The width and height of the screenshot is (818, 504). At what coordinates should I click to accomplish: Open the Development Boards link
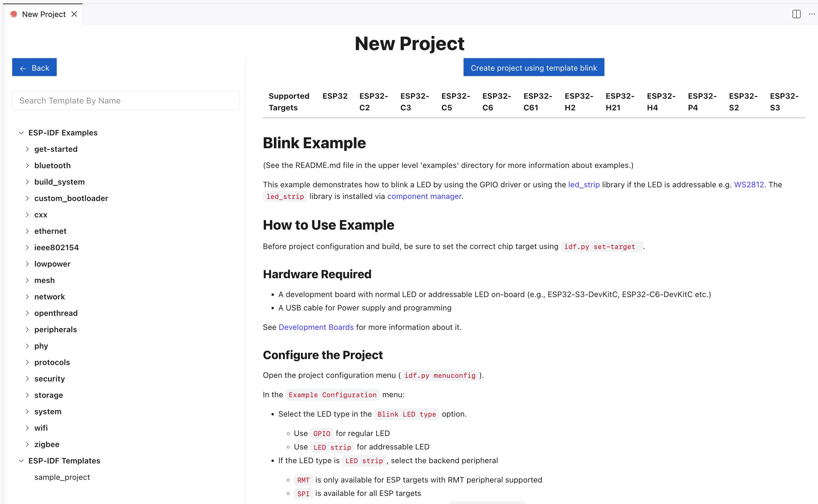click(316, 327)
